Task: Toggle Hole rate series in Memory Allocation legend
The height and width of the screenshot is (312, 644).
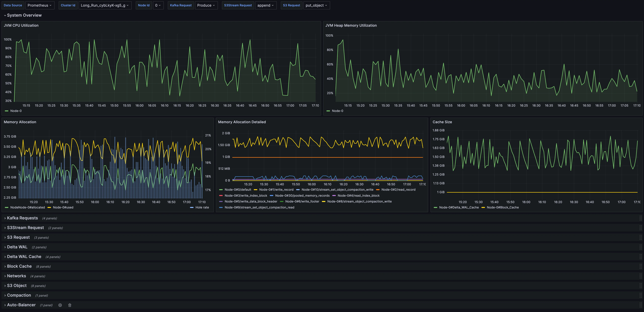Action: (x=202, y=207)
